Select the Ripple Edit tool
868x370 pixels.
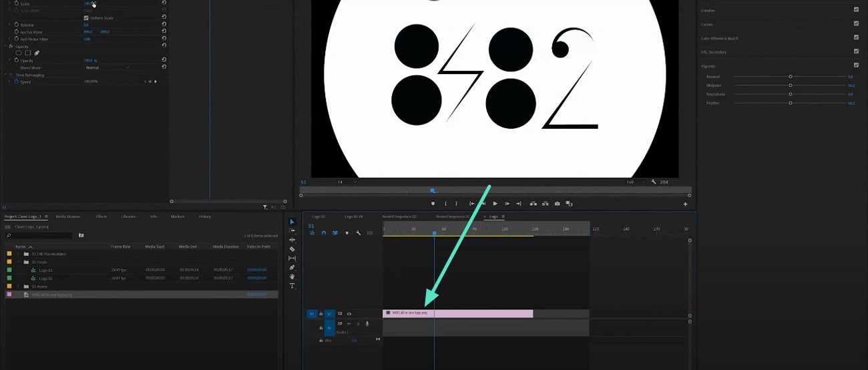click(x=292, y=240)
